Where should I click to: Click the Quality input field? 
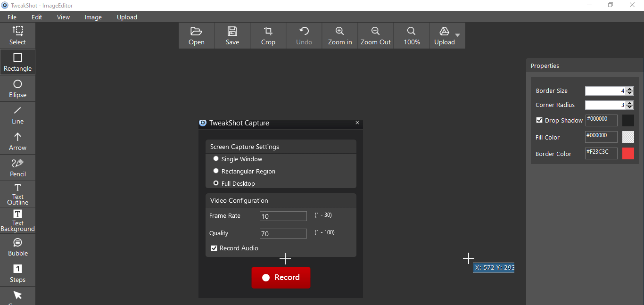283,234
